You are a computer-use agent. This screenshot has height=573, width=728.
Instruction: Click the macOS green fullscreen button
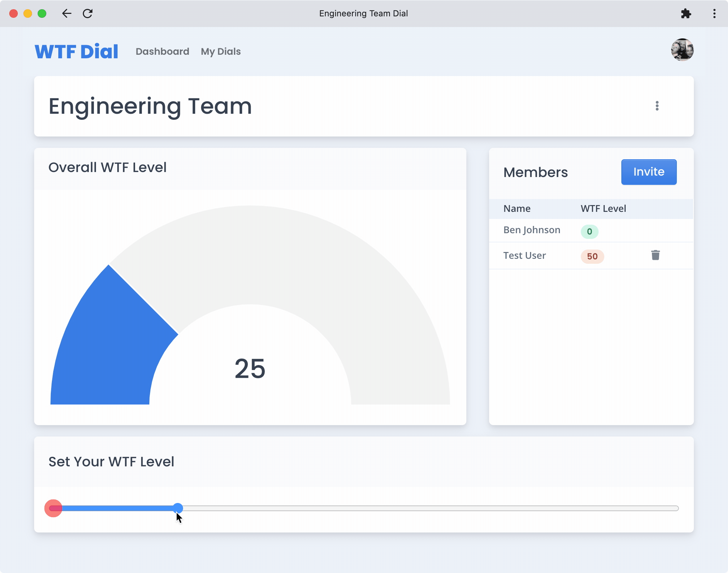[x=42, y=14]
